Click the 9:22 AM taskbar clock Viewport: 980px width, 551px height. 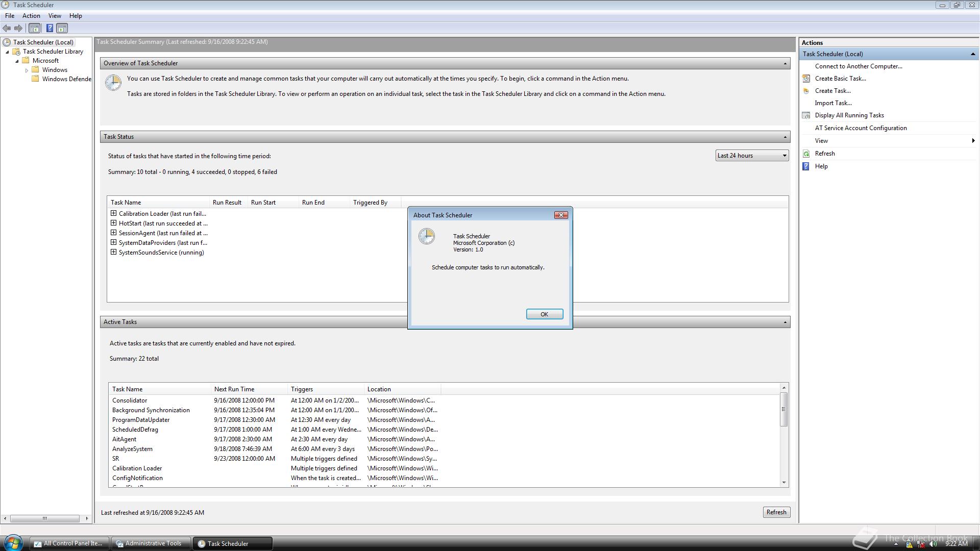pos(956,544)
